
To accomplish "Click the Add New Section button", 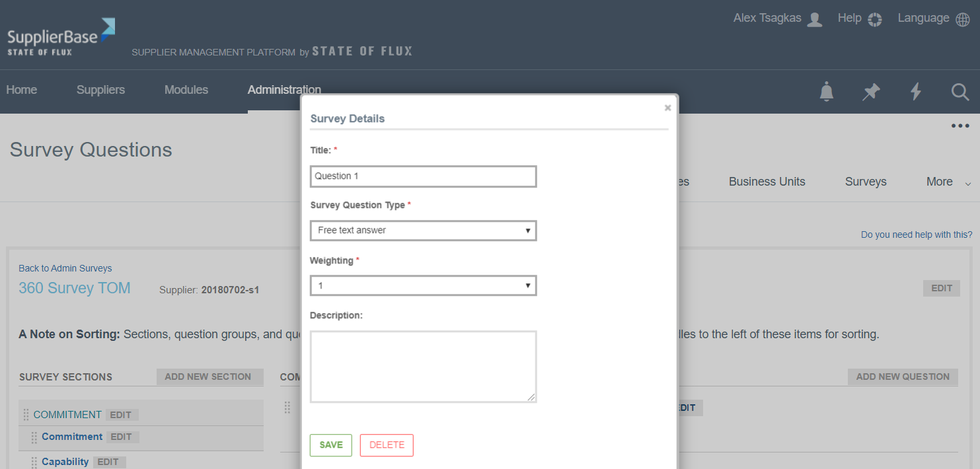I will pyautogui.click(x=208, y=377).
